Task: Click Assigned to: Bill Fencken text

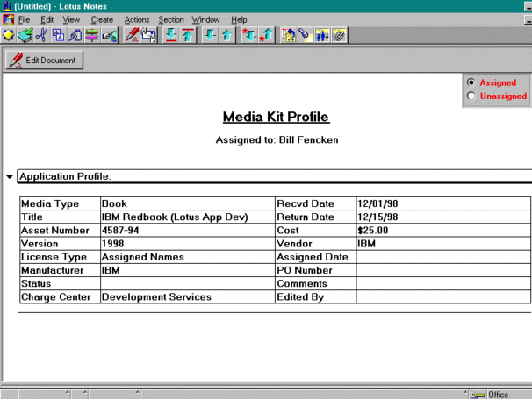Action: click(277, 140)
